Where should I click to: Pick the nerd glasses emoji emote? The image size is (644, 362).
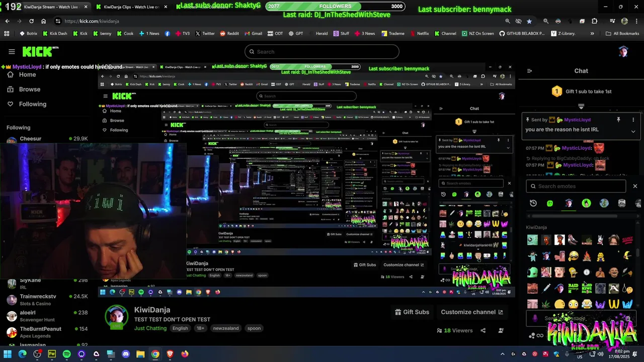(573, 256)
